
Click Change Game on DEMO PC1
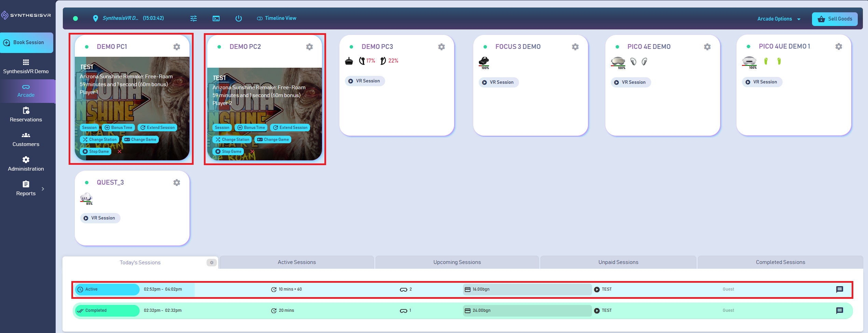(140, 139)
